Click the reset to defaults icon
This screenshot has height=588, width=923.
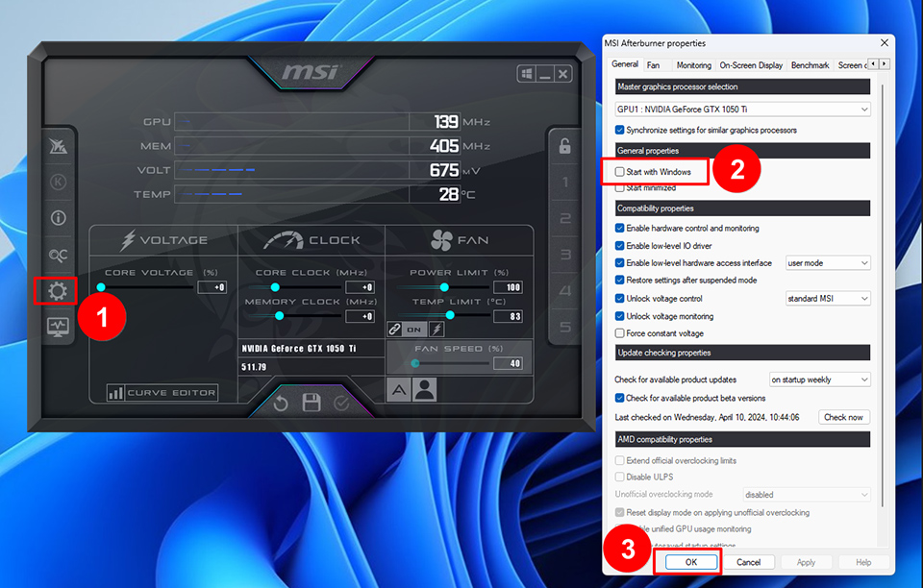[280, 404]
